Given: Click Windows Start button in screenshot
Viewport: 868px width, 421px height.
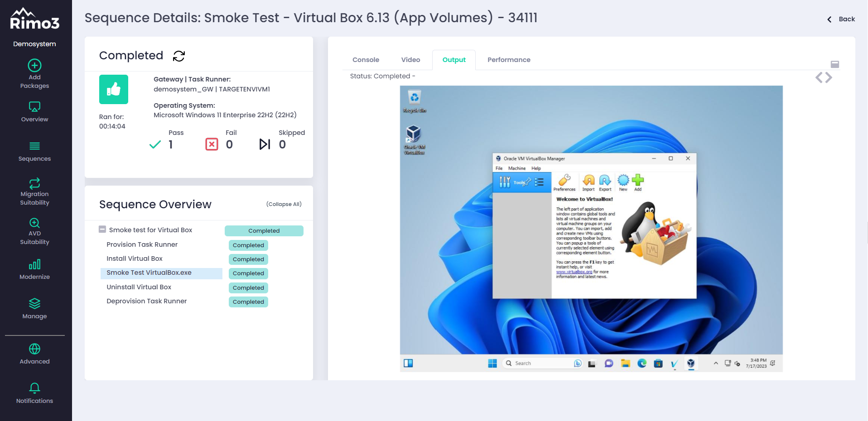Looking at the screenshot, I should (x=492, y=364).
